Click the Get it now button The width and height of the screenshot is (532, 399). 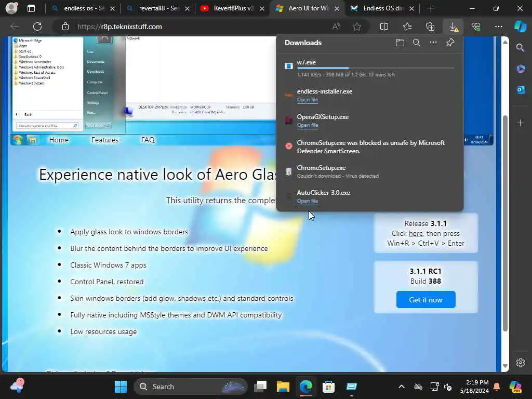[x=425, y=300]
